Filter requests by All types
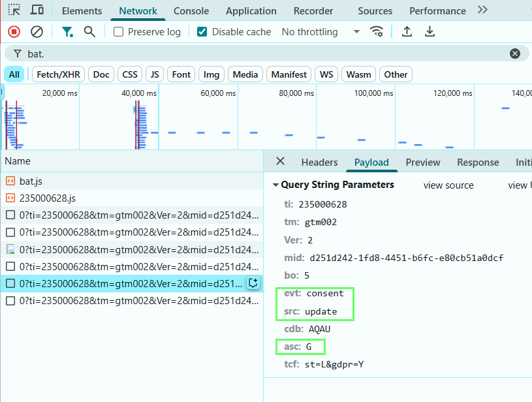This screenshot has width=532, height=402. (x=14, y=74)
